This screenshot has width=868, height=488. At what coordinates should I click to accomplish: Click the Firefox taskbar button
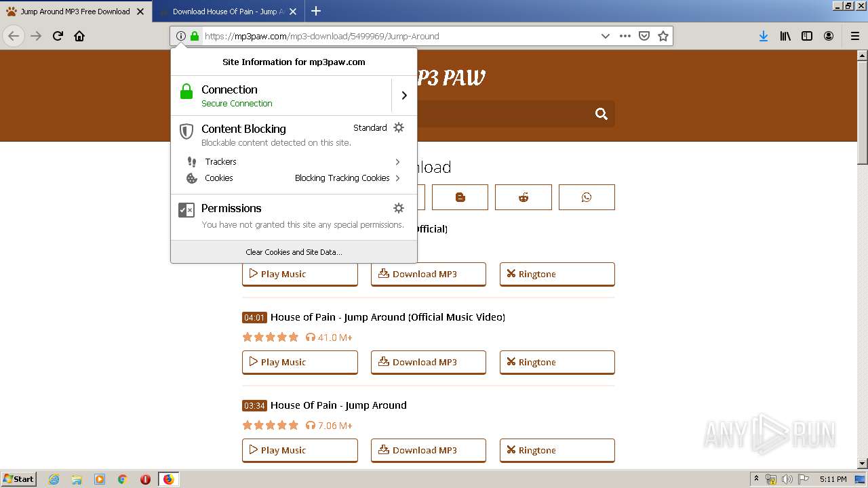168,479
